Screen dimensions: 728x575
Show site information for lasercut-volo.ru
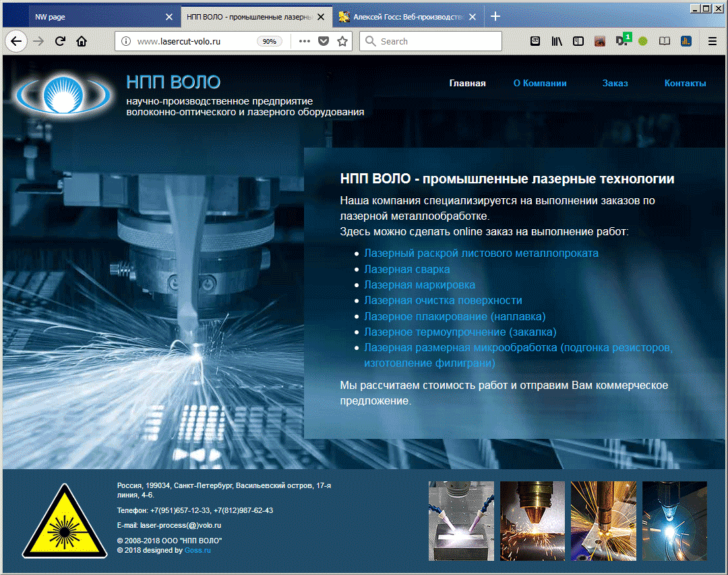tap(126, 41)
